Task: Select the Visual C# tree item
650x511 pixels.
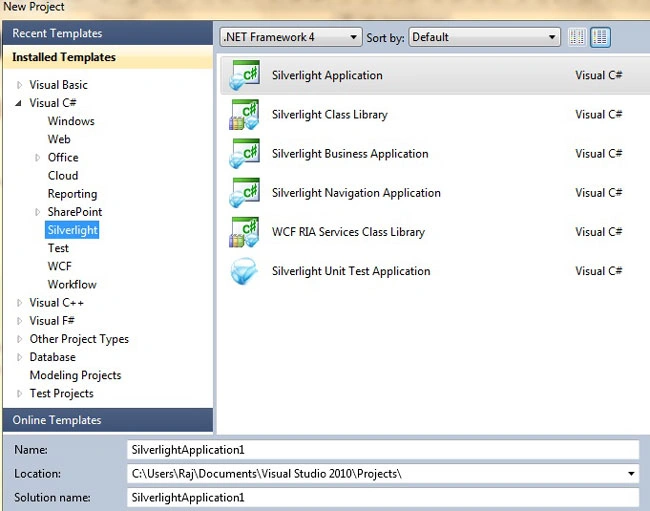Action: tap(53, 103)
